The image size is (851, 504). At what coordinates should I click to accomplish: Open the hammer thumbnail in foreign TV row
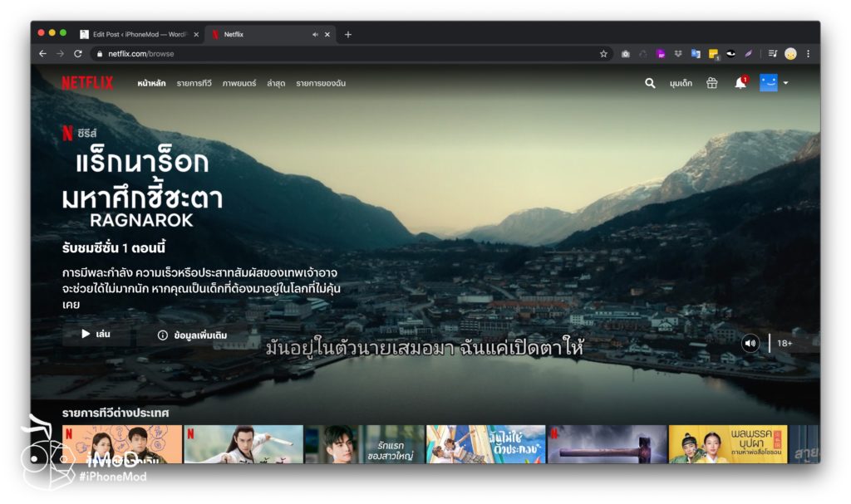(606, 443)
